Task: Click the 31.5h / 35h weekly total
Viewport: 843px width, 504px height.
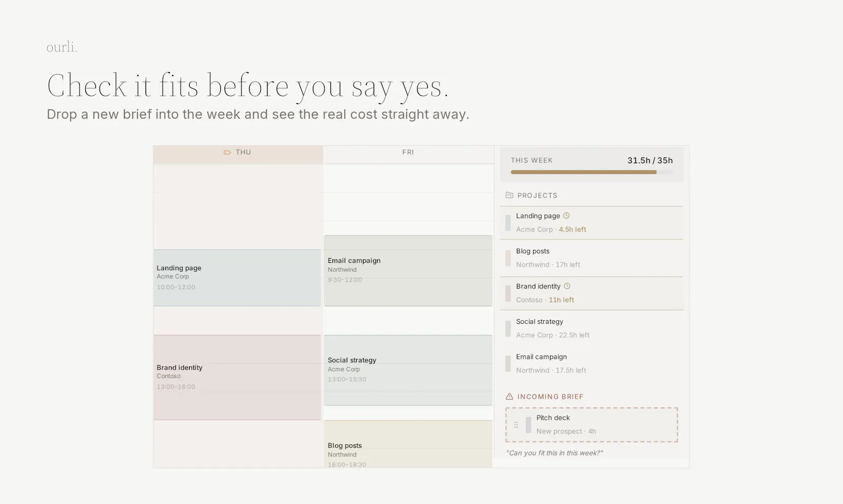Action: coord(650,161)
